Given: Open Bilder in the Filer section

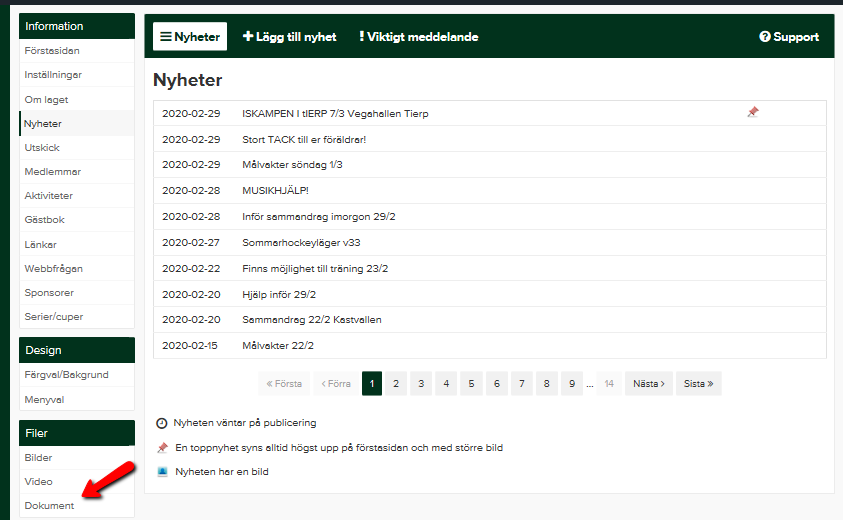Looking at the screenshot, I should (x=38, y=458).
